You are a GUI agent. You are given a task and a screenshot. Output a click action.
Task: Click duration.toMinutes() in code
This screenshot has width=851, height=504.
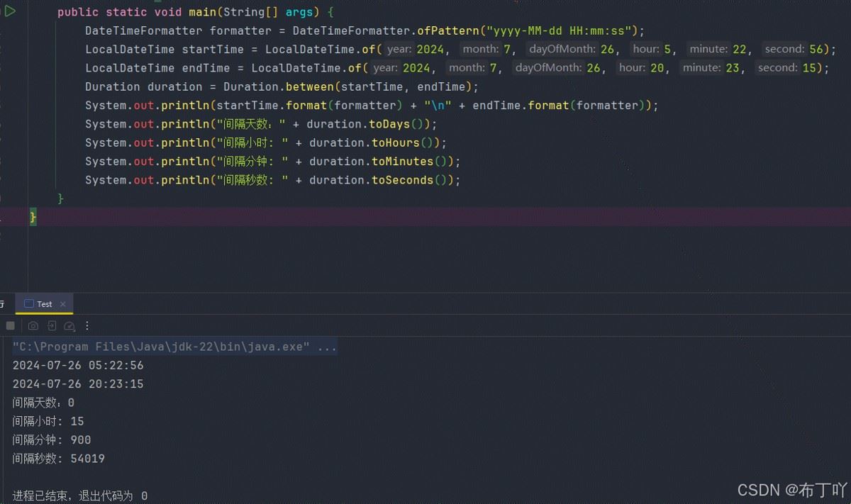click(x=382, y=161)
